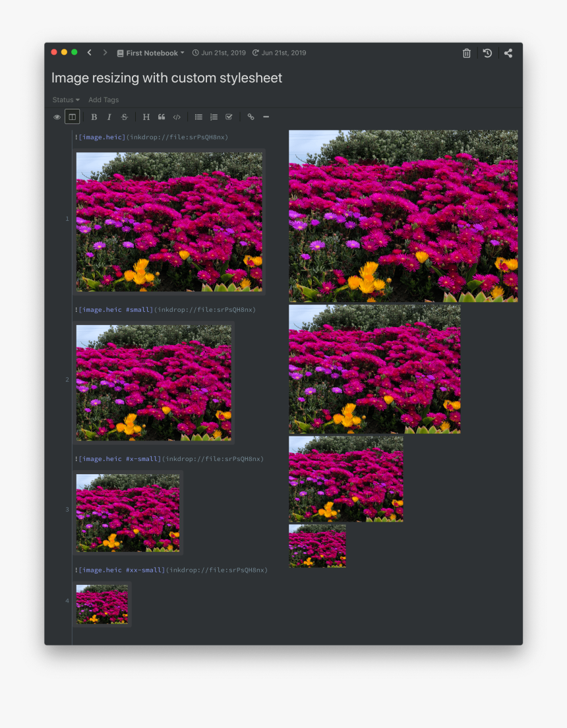Click the note title input field
Image resolution: width=567 pixels, height=728 pixels.
(x=167, y=78)
